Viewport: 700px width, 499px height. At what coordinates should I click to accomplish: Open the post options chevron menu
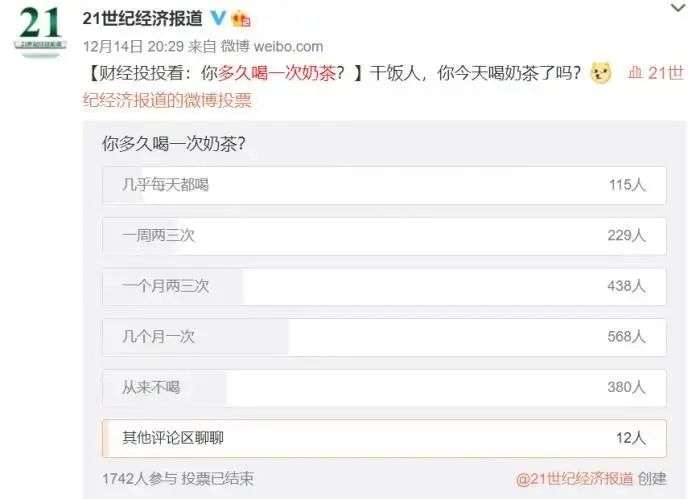[678, 8]
